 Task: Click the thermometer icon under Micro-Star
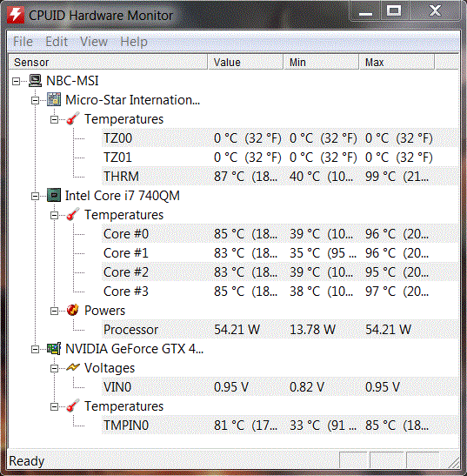73,118
